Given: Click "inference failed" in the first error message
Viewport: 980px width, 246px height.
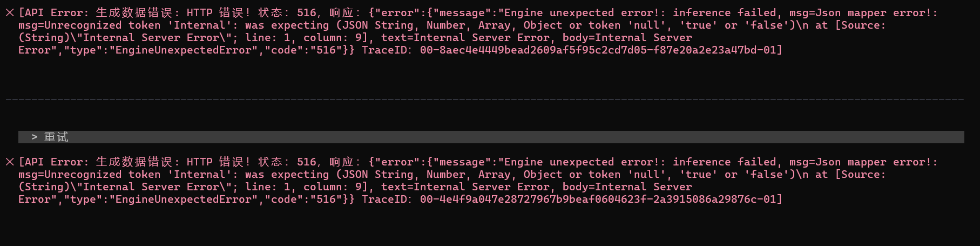Looking at the screenshot, I should click(724, 13).
